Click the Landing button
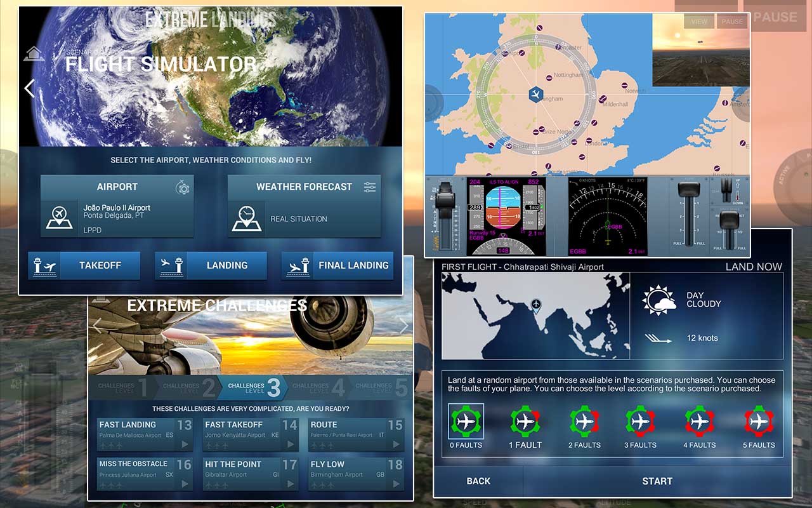The width and height of the screenshot is (812, 508). [x=211, y=265]
